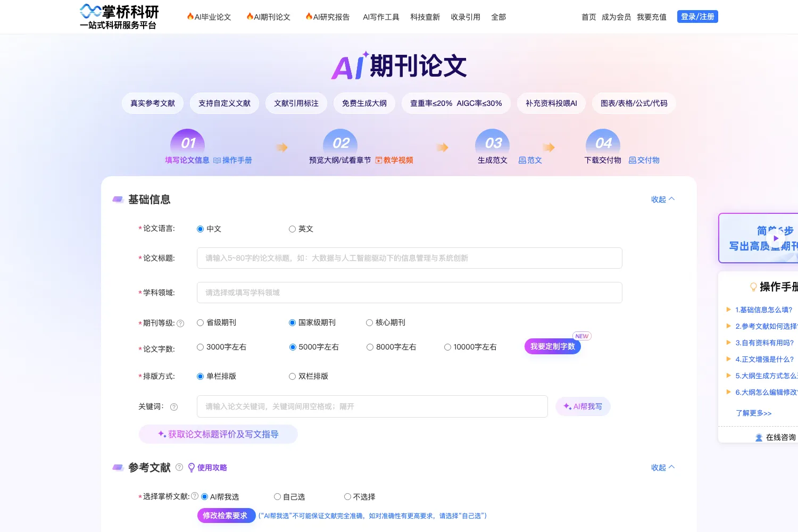Open the AI研究报告 nav menu
The width and height of the screenshot is (798, 532).
(327, 17)
